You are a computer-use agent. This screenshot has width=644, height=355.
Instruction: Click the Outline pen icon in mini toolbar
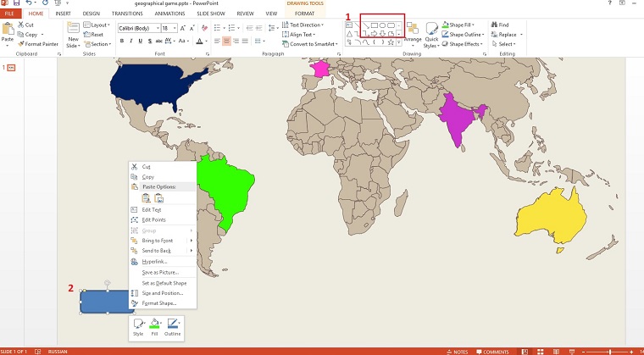point(173,324)
